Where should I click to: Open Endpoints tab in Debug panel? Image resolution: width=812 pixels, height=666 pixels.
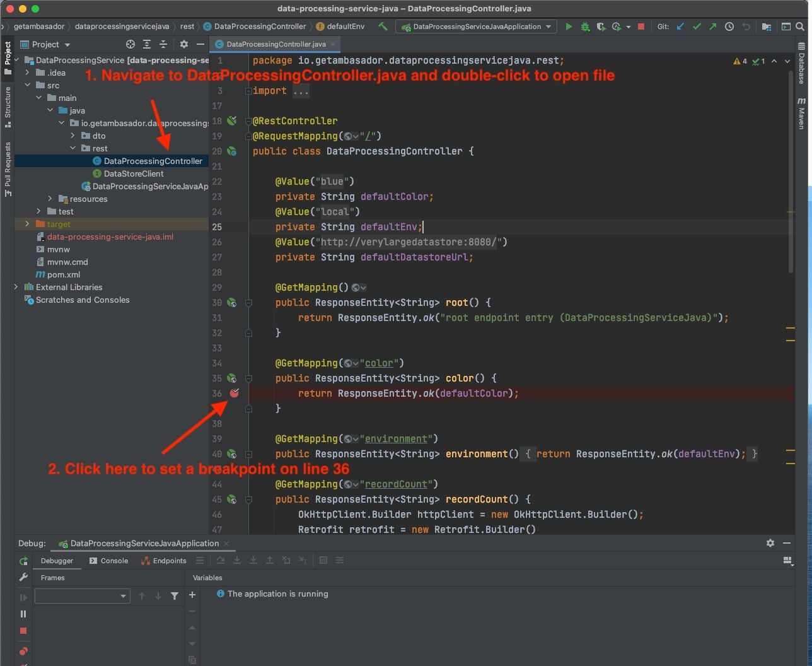[163, 561]
